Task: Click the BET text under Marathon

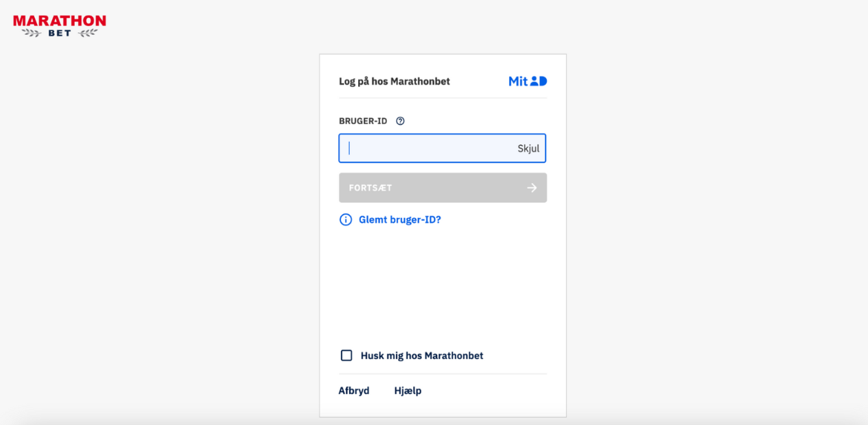Action: [60, 33]
